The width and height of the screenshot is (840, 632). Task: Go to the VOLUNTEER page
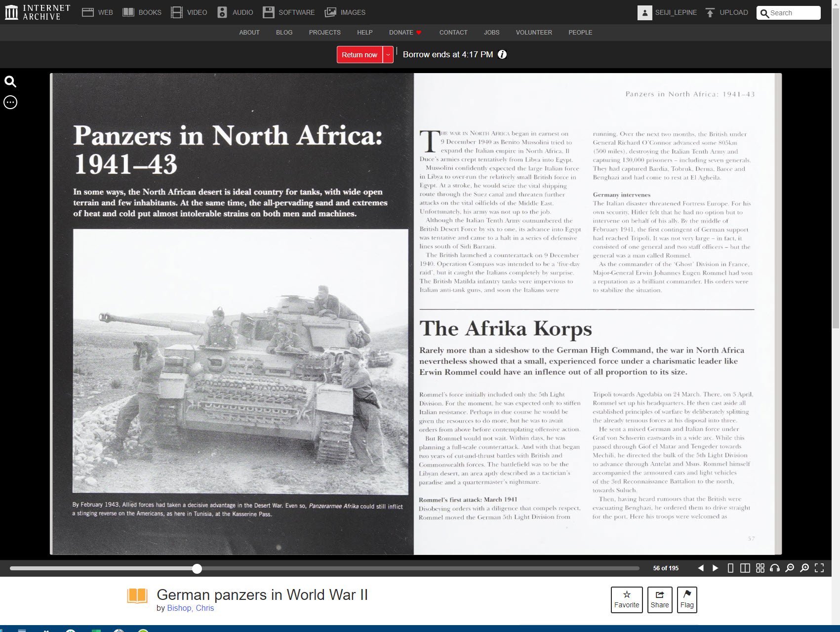[x=534, y=33]
